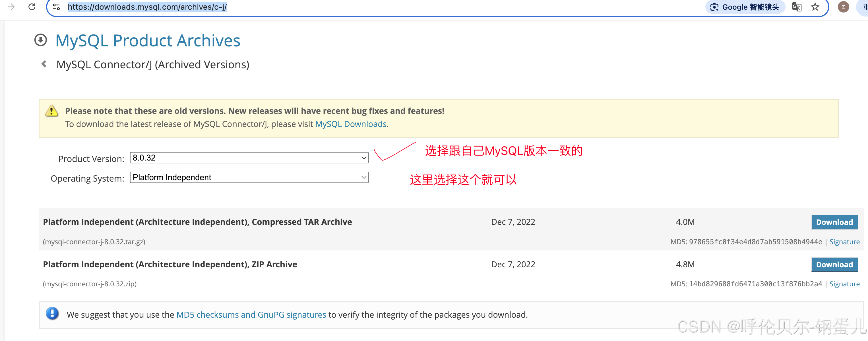Click the URL address bar text

(x=147, y=7)
